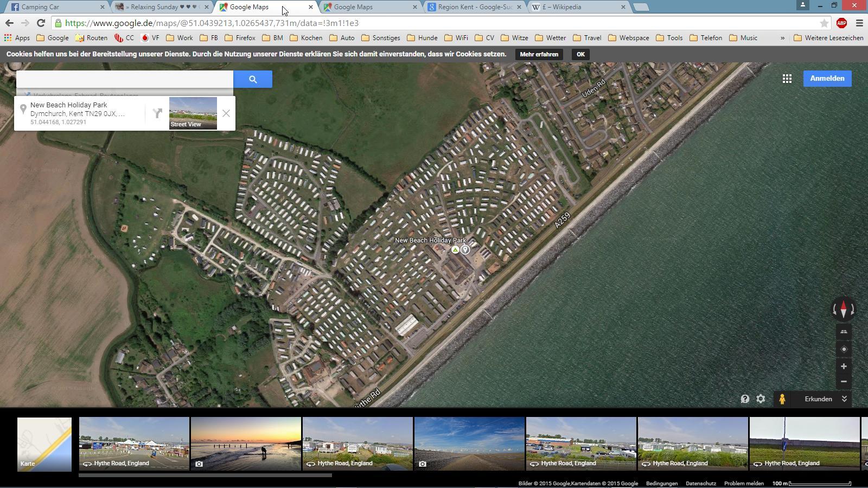Click the compass north arrow
Screen dimensions: 868x488
pyautogui.click(x=844, y=309)
